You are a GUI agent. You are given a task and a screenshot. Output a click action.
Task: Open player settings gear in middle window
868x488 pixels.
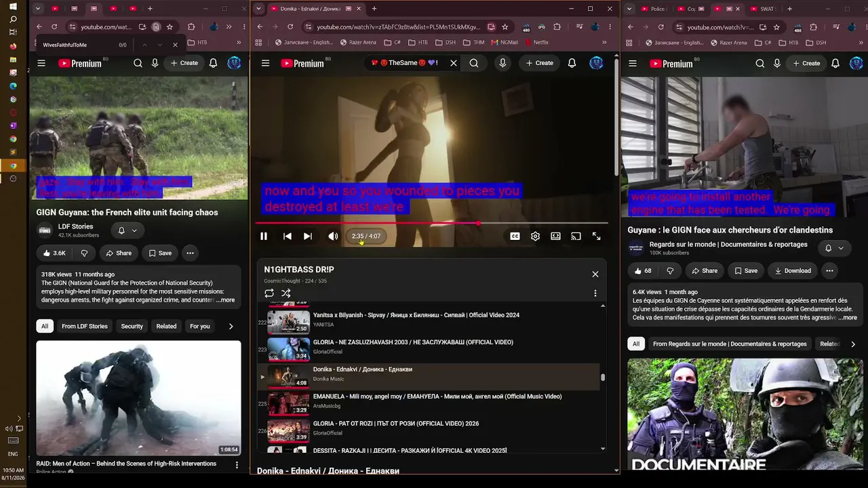tap(536, 236)
